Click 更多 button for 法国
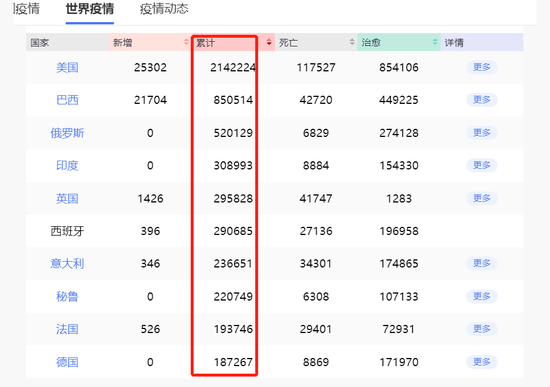 482,329
